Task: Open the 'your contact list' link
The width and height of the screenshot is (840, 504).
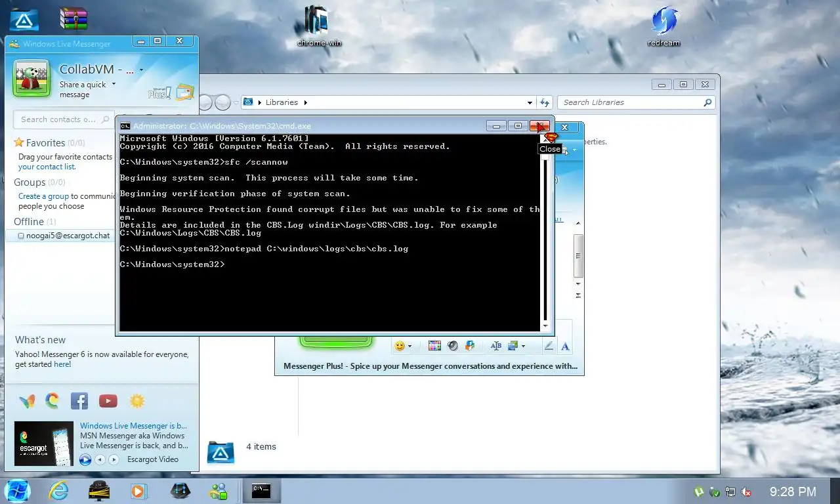Action: [47, 167]
